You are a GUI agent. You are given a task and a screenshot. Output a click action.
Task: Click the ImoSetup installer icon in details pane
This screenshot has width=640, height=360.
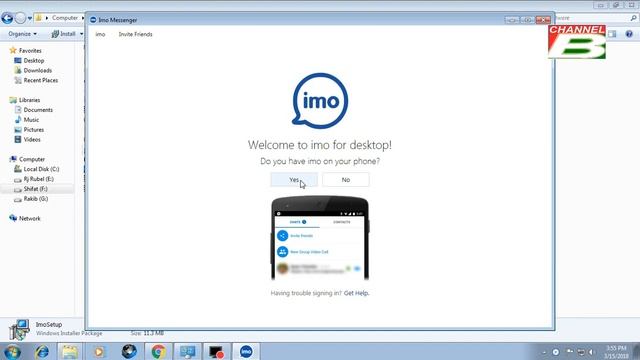coord(19,329)
